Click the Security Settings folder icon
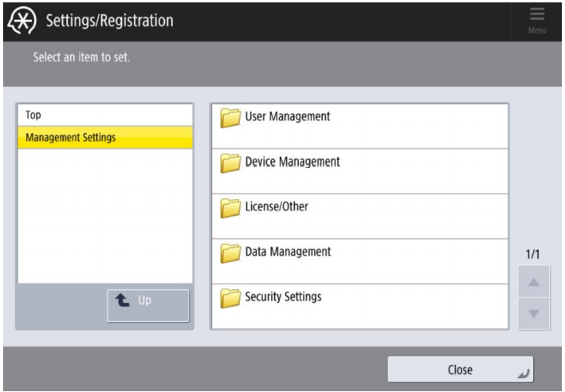The height and width of the screenshot is (392, 565). coord(231,299)
